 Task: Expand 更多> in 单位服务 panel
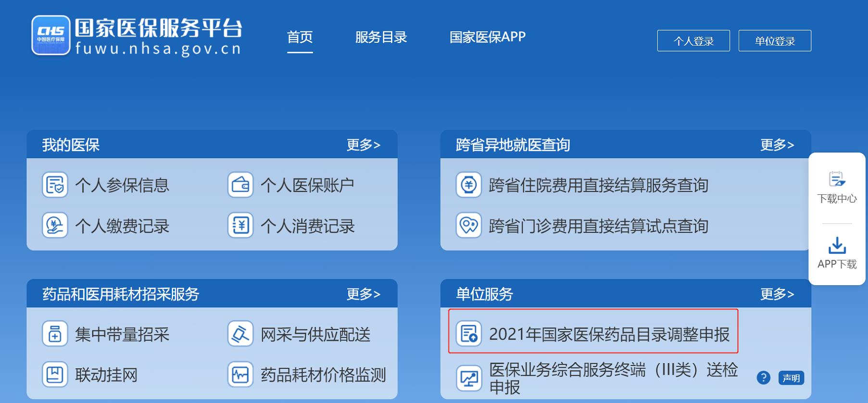tap(777, 294)
